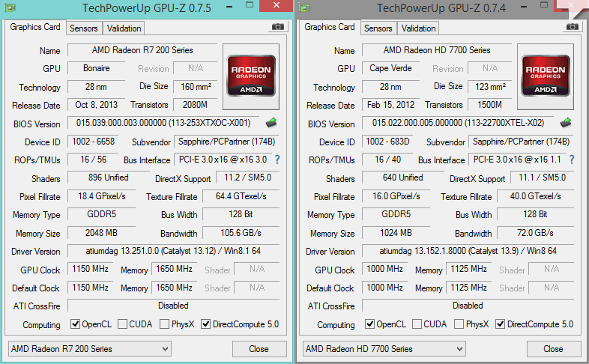Open AMD Radeon R7 200 Series dropdown
The image size is (589, 364).
pos(90,349)
